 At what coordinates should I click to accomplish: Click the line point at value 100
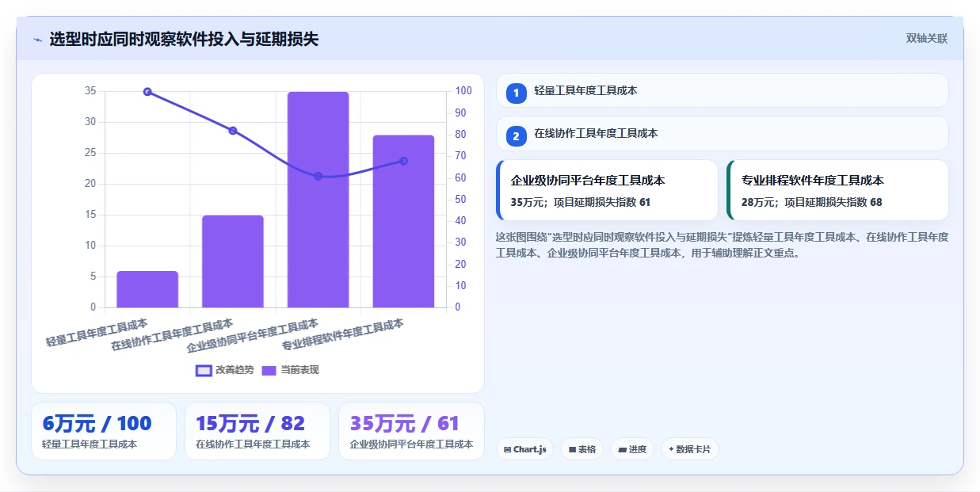[x=147, y=92]
